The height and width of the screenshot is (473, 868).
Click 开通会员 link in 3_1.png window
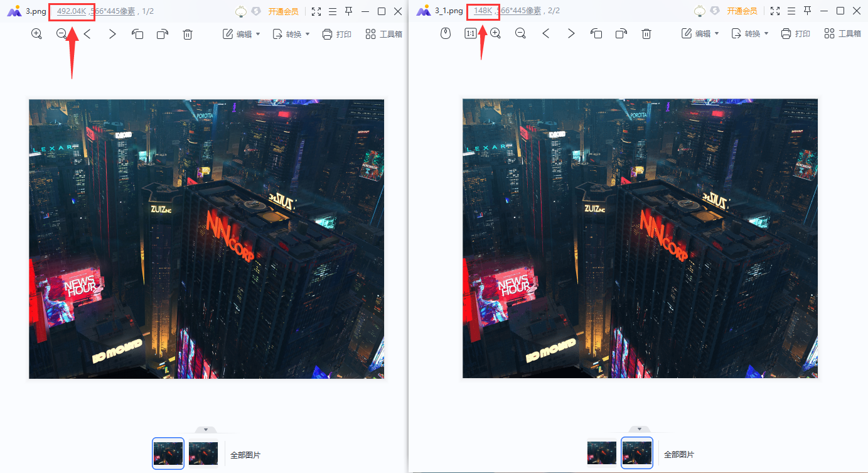click(742, 11)
